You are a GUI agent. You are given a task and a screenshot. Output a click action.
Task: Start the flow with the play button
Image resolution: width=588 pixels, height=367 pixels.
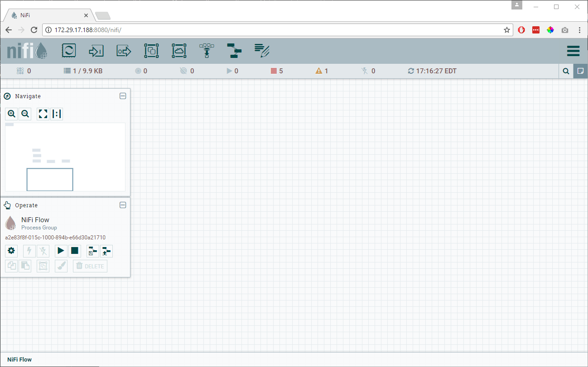61,251
